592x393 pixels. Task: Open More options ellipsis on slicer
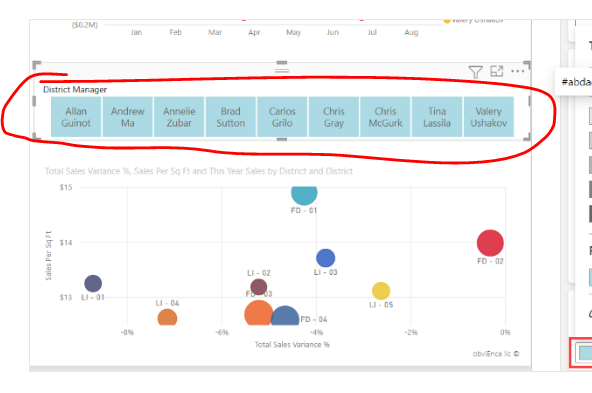[517, 71]
